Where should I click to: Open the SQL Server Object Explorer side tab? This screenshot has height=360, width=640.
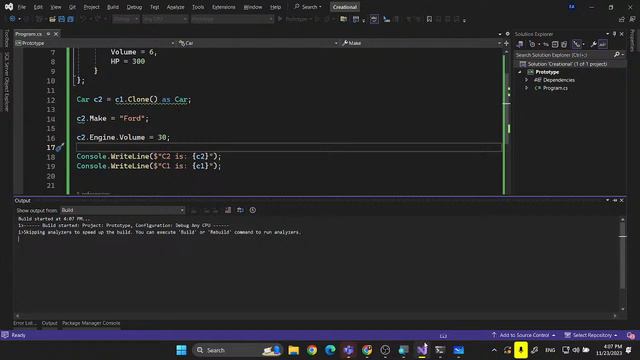[6, 81]
